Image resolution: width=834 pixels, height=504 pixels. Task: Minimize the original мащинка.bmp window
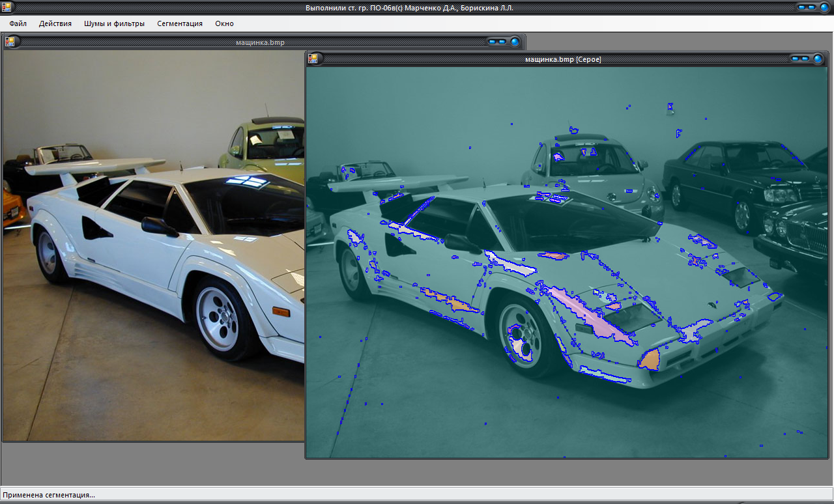493,42
